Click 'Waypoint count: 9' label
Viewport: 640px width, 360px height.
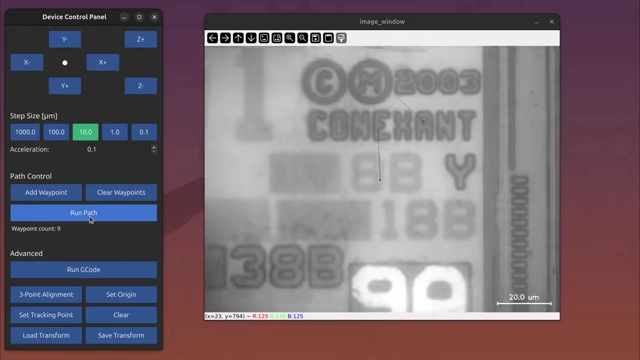click(36, 229)
